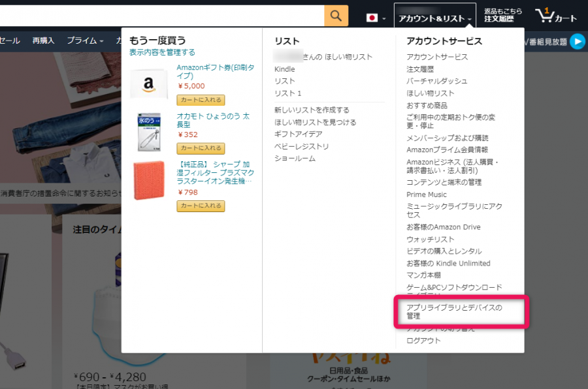This screenshot has width=588, height=389.
Task: Open 返品もこちら 注文履歴 link
Action: pos(502,16)
